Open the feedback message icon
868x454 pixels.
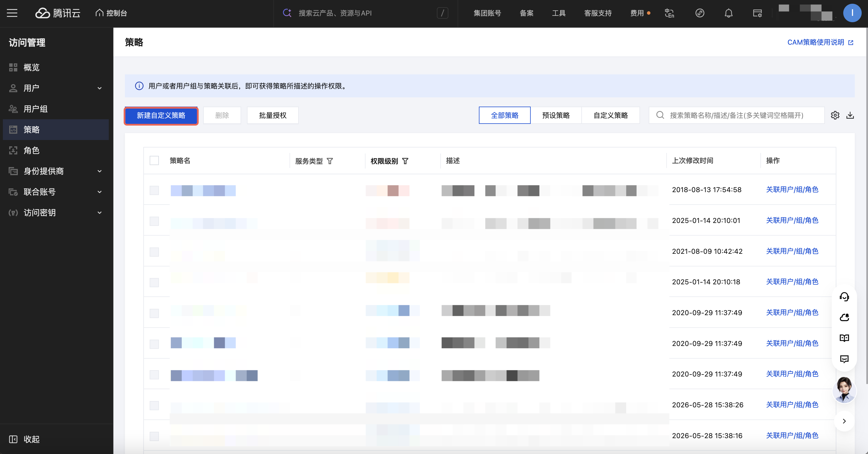[x=844, y=359]
